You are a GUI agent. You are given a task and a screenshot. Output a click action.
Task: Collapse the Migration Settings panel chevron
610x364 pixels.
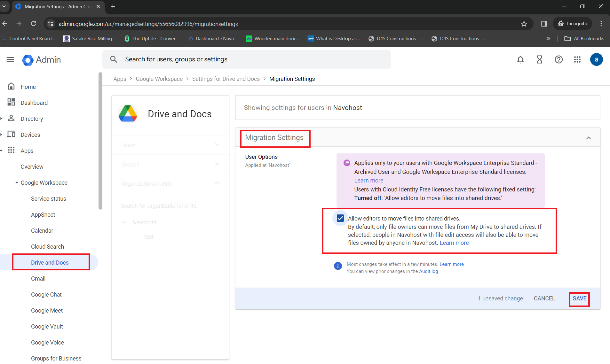[588, 138]
